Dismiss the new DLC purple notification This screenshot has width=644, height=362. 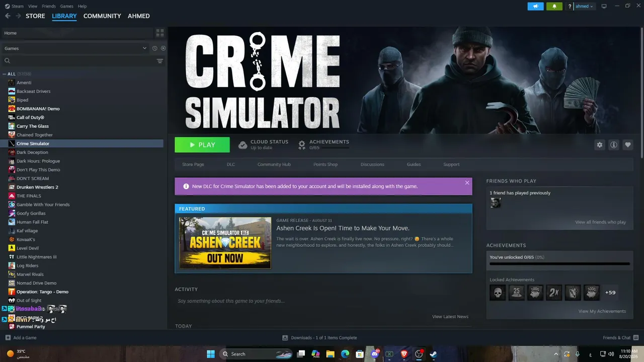tap(467, 183)
